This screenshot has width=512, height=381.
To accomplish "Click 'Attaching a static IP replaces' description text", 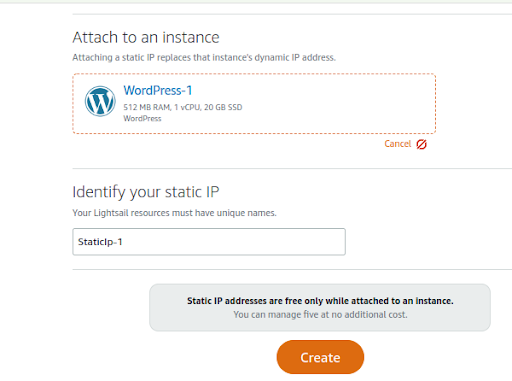I will point(204,58).
